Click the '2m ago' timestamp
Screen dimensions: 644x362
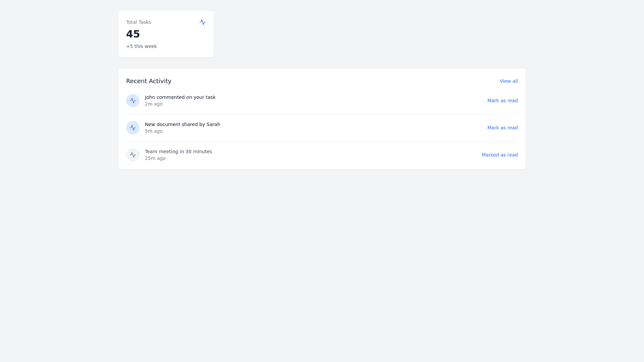pos(154,104)
